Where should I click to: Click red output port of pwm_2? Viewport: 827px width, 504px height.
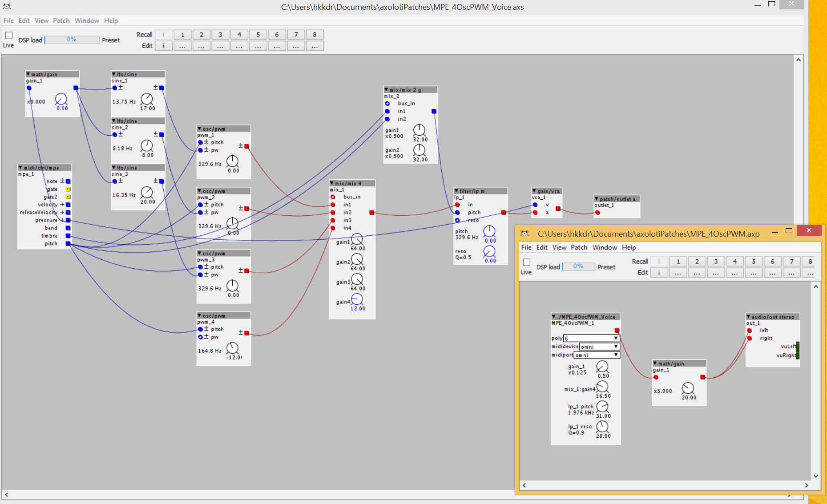pyautogui.click(x=246, y=208)
